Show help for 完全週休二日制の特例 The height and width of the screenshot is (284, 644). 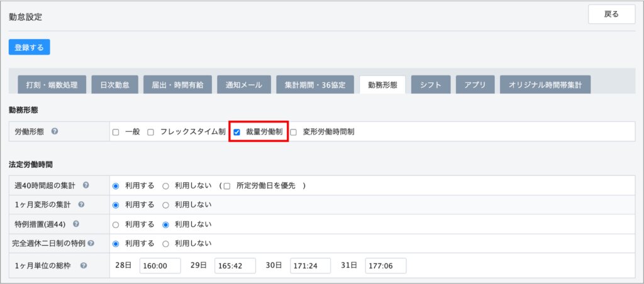pos(91,243)
